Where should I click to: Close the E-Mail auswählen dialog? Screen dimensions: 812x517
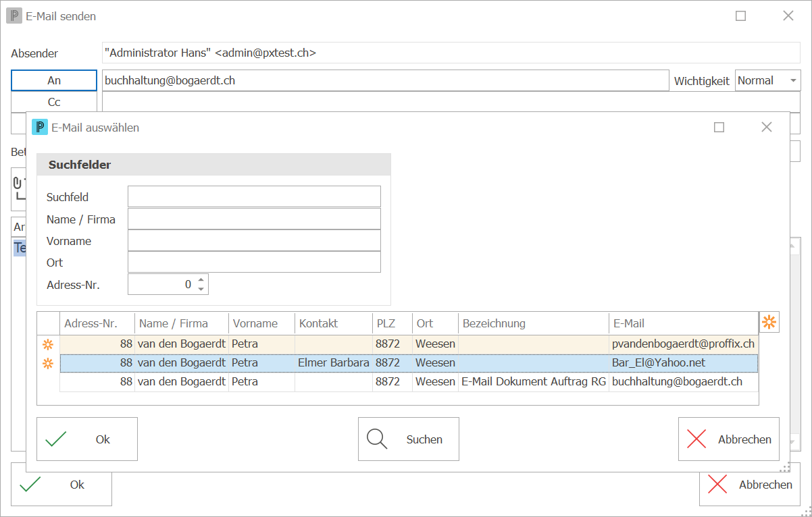(x=767, y=127)
